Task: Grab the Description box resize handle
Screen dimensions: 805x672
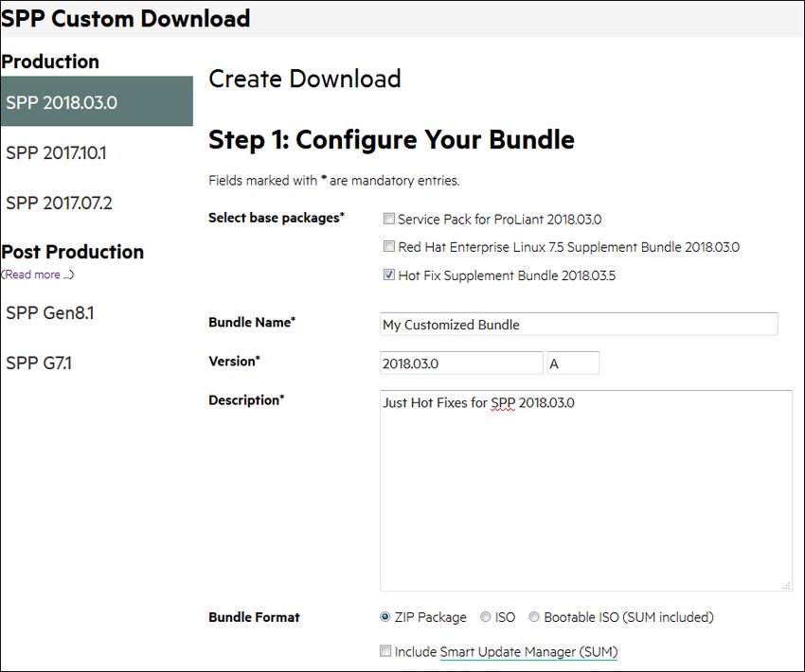Action: (x=786, y=586)
